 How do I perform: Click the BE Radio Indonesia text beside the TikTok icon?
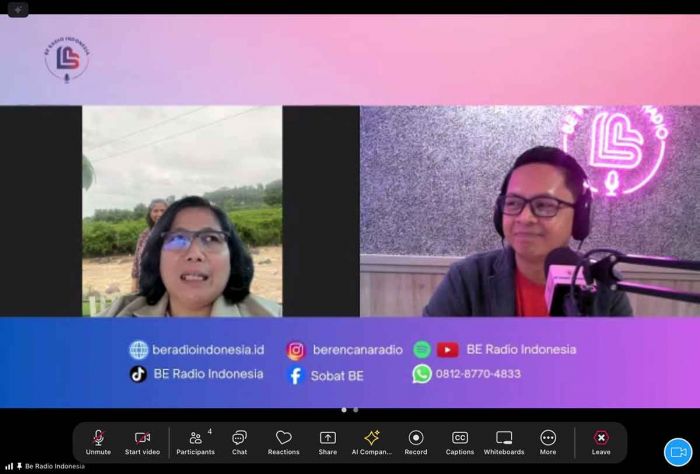click(x=208, y=374)
